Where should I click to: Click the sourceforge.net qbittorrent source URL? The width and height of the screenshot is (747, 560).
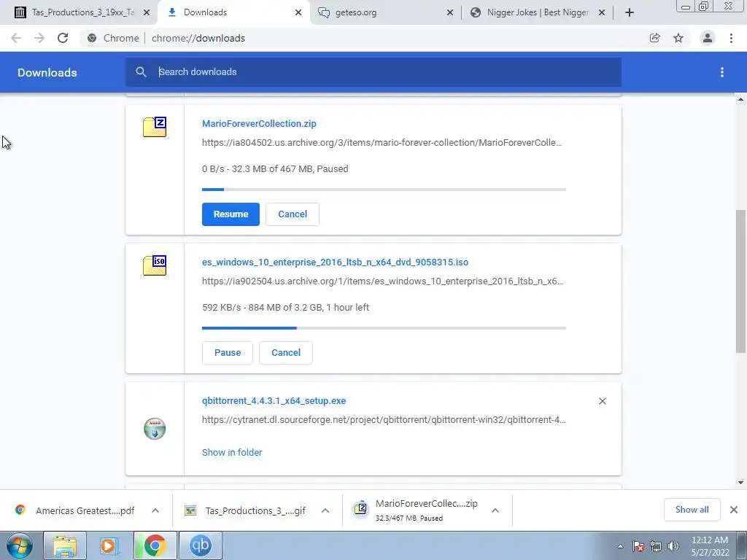(x=384, y=419)
